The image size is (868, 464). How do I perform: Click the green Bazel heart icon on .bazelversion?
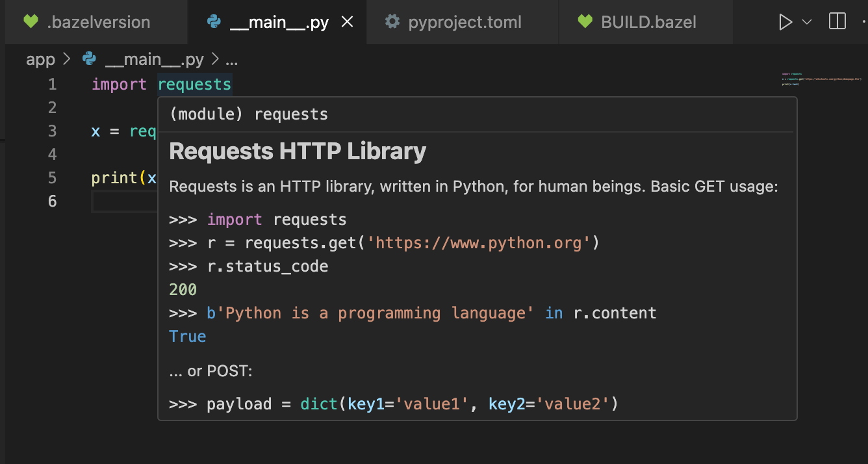point(31,22)
